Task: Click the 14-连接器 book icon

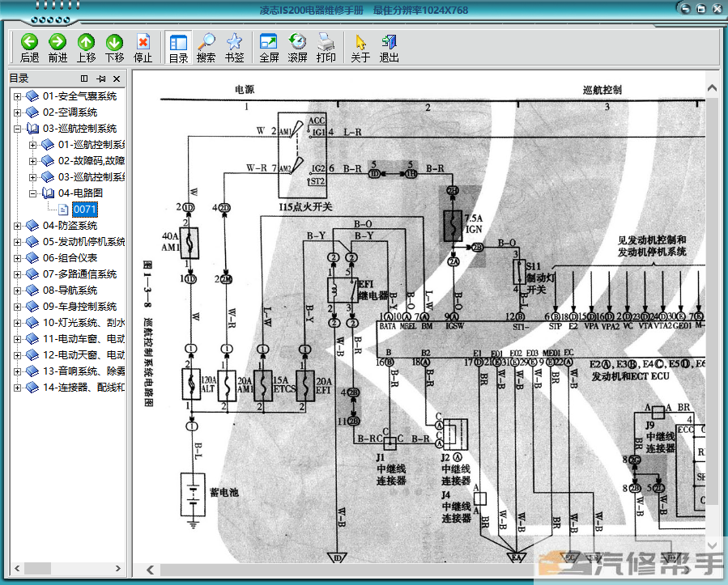Action: tap(32, 387)
